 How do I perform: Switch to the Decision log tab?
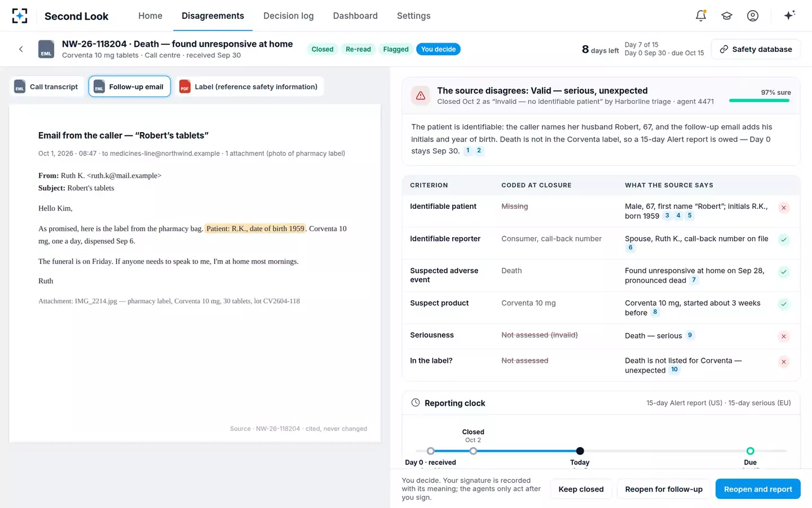pos(289,16)
